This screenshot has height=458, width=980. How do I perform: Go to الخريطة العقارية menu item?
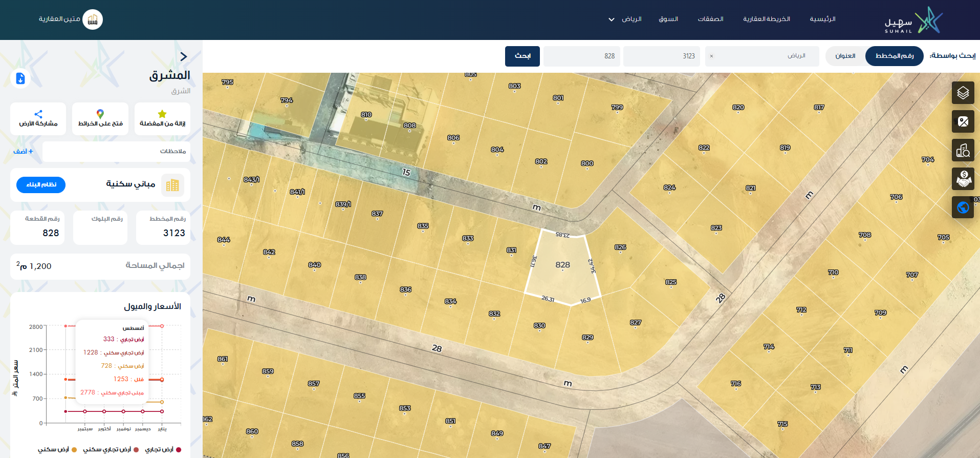coord(766,19)
